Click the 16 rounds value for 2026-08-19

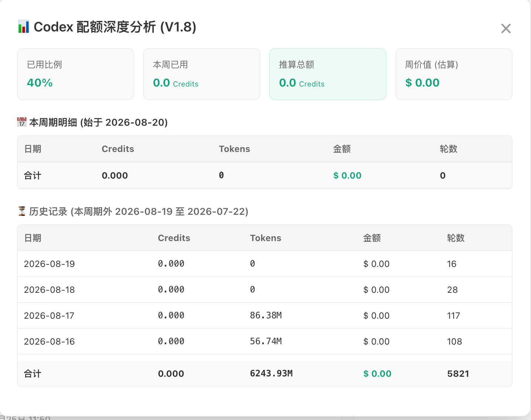[451, 264]
